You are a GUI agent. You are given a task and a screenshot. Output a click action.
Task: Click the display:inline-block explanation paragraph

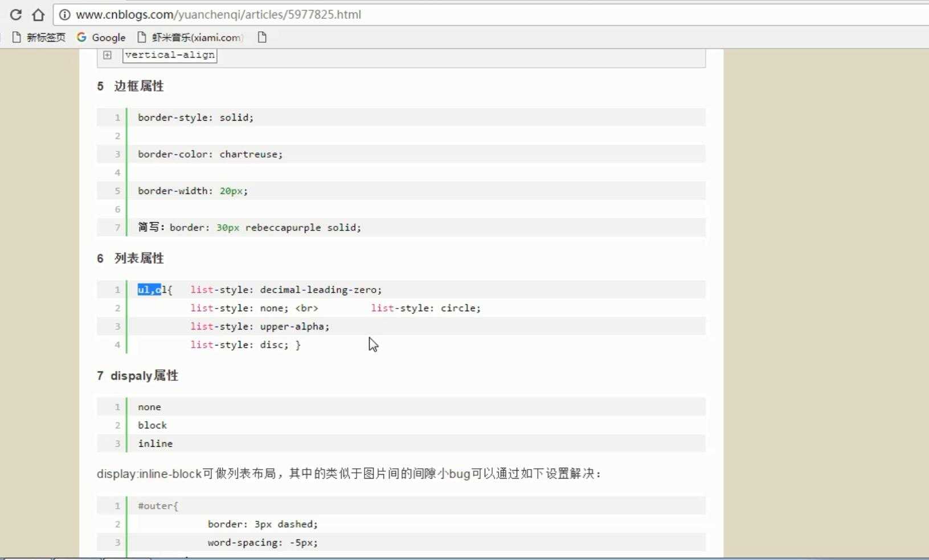349,473
